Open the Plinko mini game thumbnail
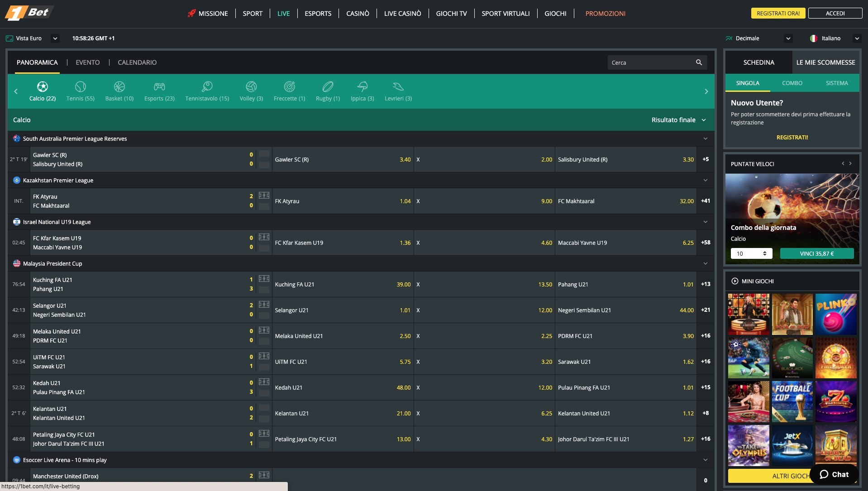This screenshot has height=491, width=868. (x=835, y=314)
